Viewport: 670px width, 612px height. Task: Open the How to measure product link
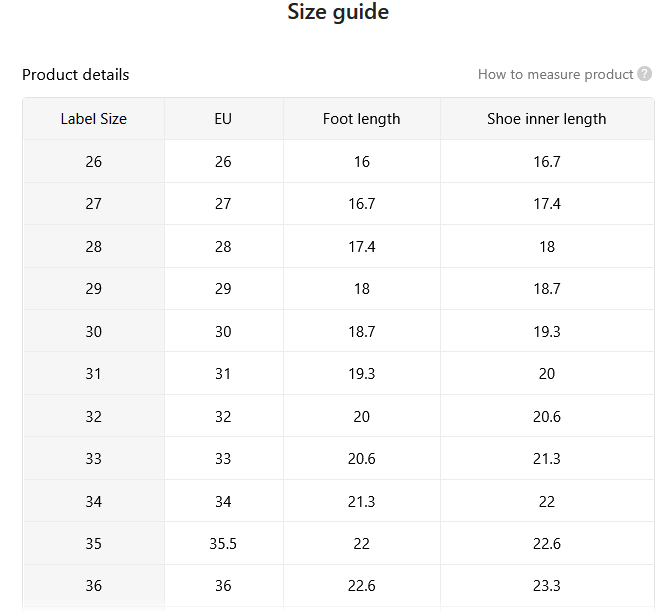pos(555,74)
